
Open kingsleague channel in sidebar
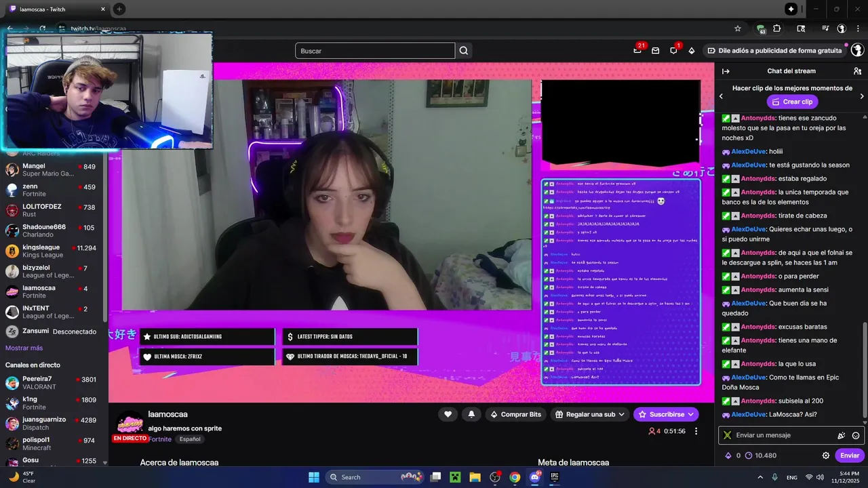point(53,251)
